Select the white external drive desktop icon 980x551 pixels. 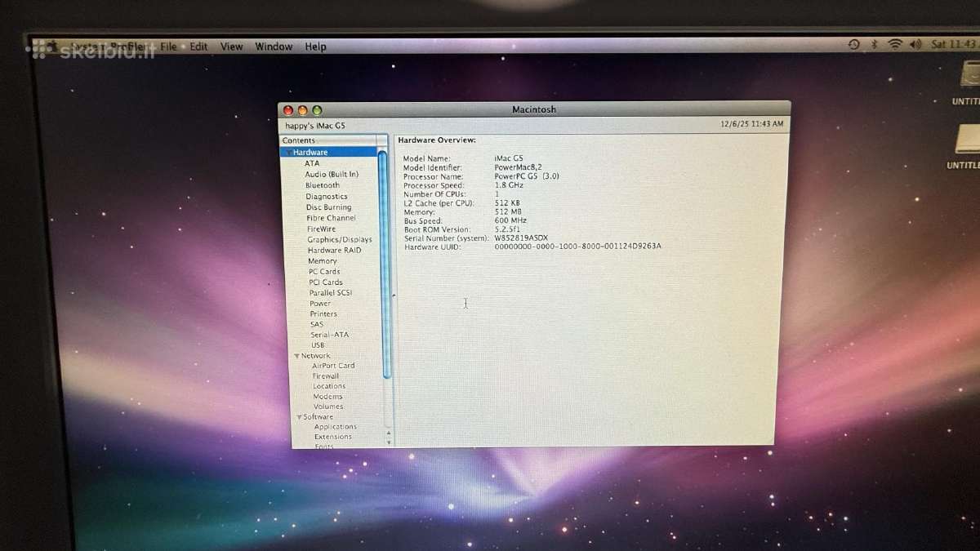click(x=968, y=140)
